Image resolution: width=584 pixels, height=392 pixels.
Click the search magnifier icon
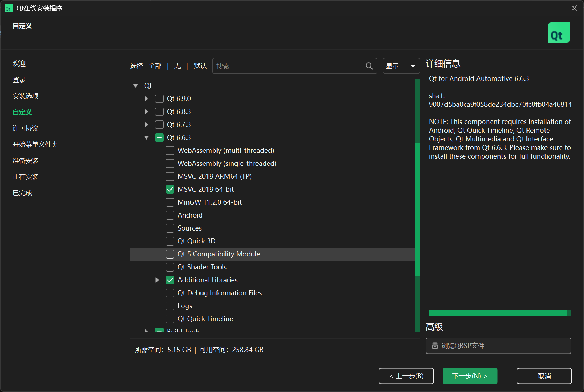[369, 66]
